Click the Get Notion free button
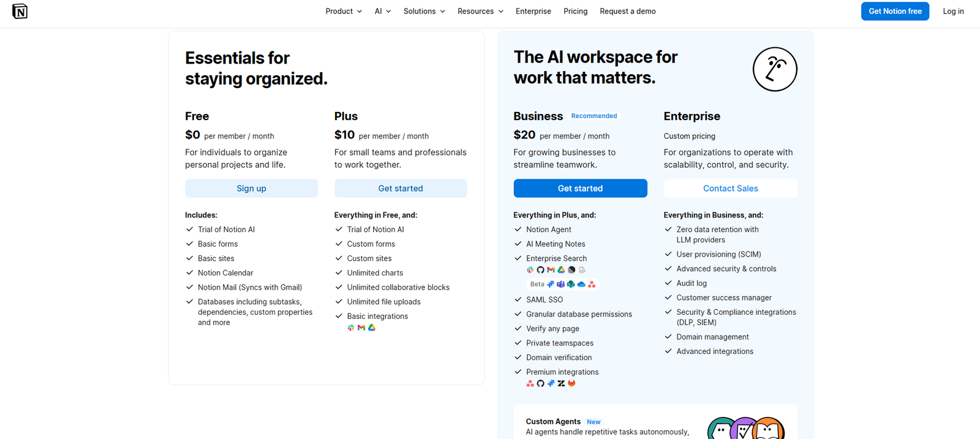Screen dimensions: 980x439 point(895,11)
